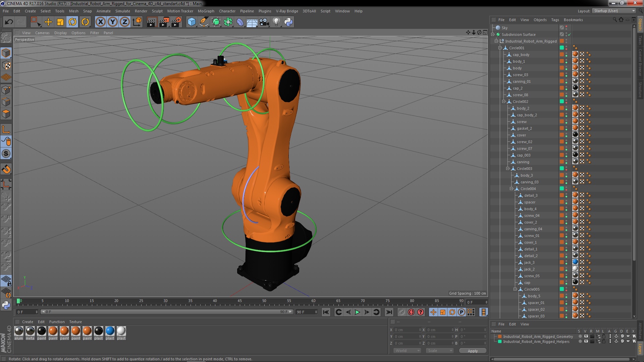Open the Python script icon in toolbar
The width and height of the screenshot is (644, 362).
click(x=288, y=22)
